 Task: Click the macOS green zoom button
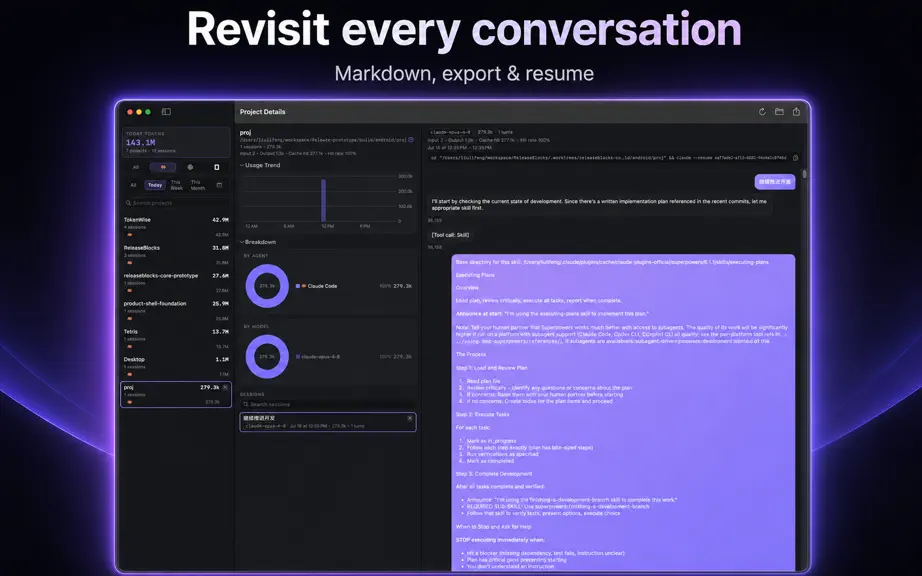pyautogui.click(x=148, y=112)
